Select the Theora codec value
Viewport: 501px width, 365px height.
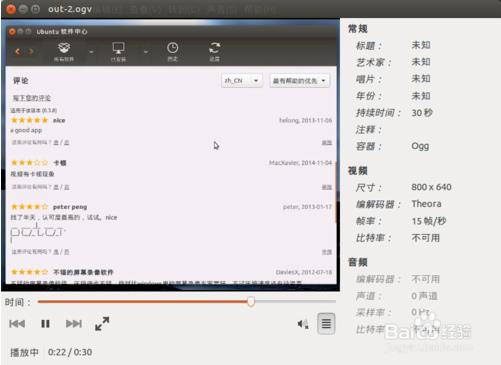tap(426, 204)
